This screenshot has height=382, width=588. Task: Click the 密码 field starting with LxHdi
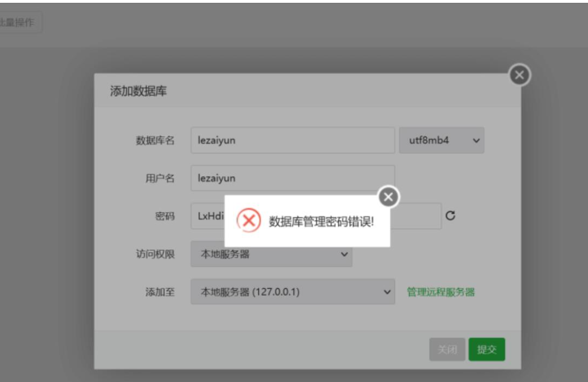[x=207, y=216]
